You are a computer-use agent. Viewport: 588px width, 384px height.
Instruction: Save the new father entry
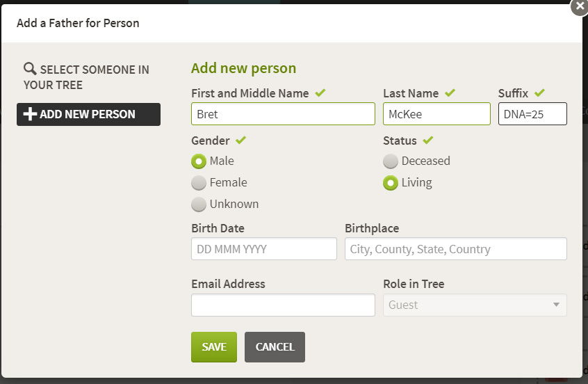[214, 347]
